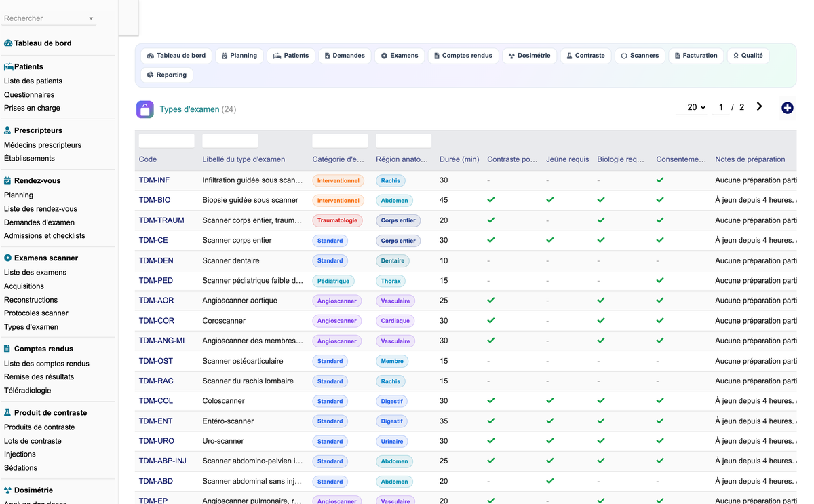Viewport: 814px width, 504px height.
Task: Sort by Notes de préparation column header
Action: [750, 159]
